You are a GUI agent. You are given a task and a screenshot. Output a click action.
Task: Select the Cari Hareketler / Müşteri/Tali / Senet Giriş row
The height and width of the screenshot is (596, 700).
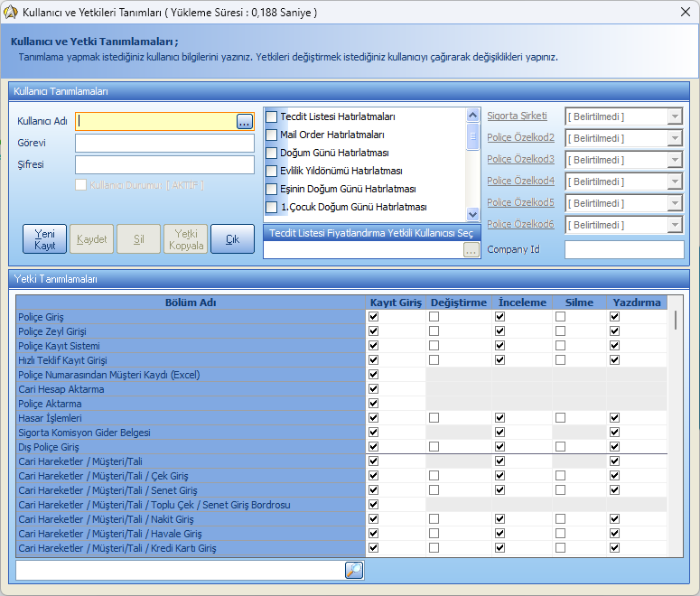(191, 490)
